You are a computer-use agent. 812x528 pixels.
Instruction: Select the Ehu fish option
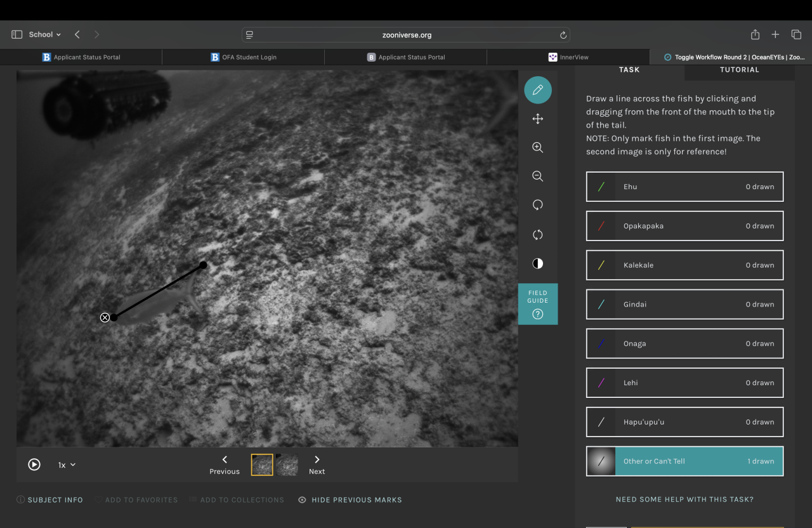[684, 187]
